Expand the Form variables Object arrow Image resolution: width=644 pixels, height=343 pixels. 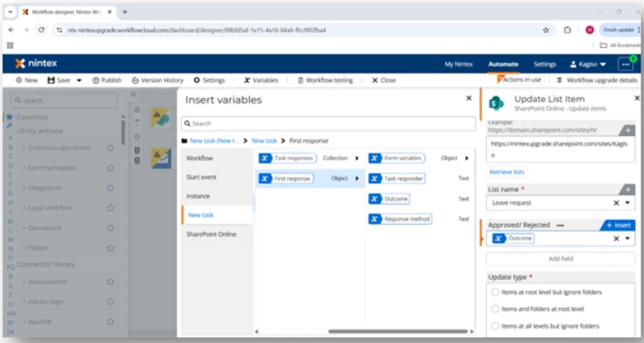pyautogui.click(x=466, y=158)
